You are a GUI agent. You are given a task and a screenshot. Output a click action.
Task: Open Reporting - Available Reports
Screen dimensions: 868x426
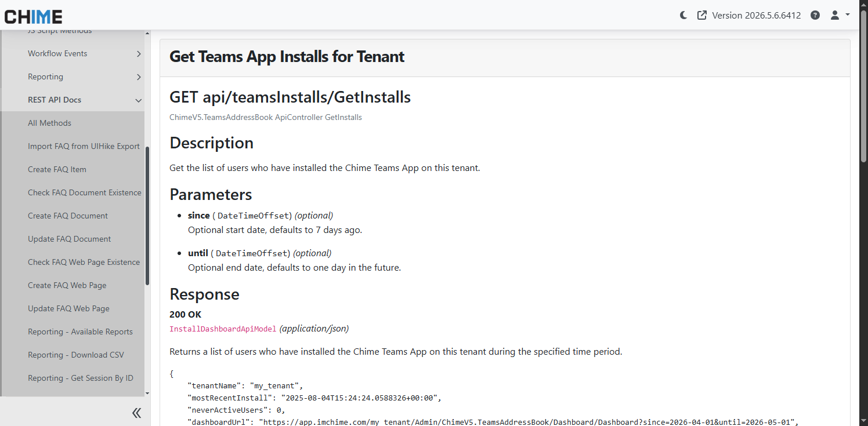click(80, 332)
